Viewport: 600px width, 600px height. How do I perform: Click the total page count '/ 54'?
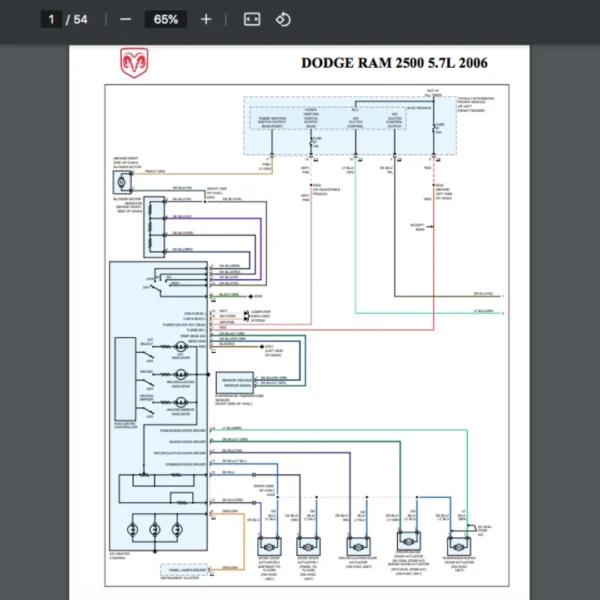click(x=77, y=20)
